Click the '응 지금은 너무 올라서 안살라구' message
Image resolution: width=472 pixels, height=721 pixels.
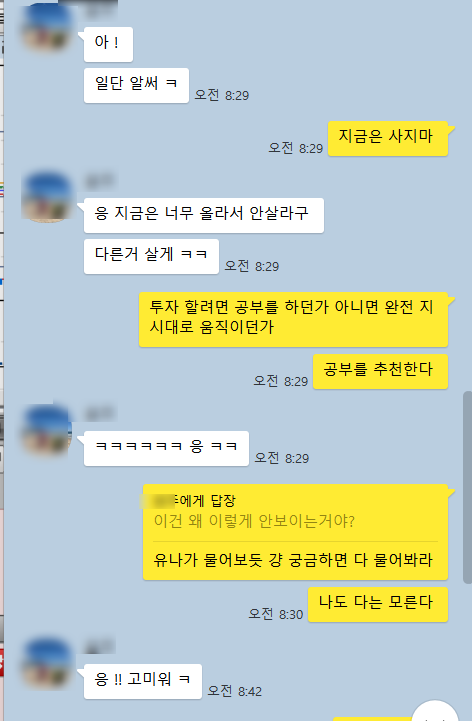click(x=204, y=215)
